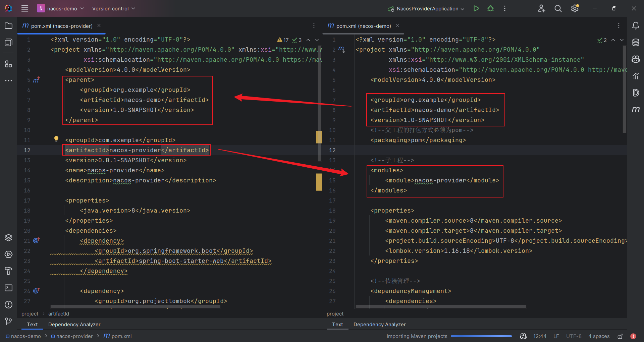Open the Maven tool window on right sidebar
Image resolution: width=644 pixels, height=342 pixels.
pos(636,110)
